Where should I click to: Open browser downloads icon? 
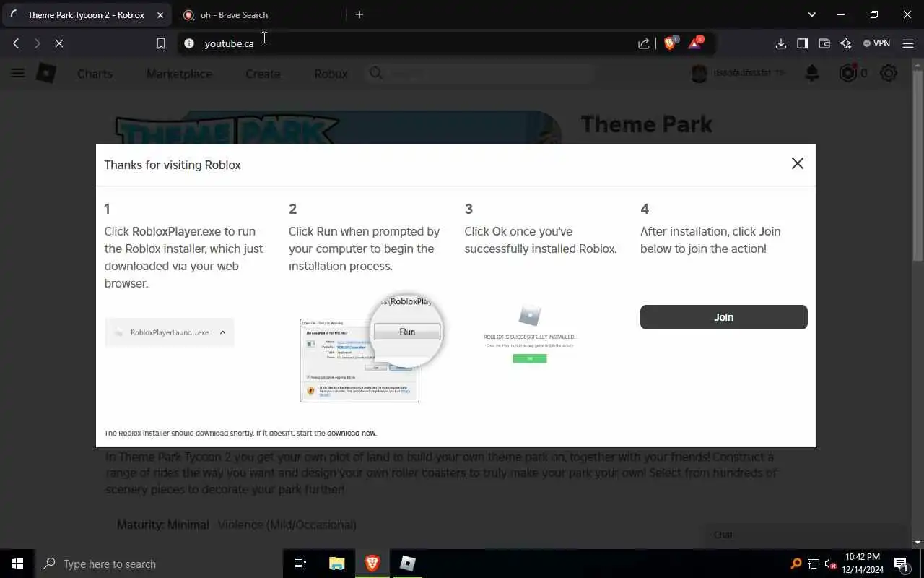(x=780, y=43)
